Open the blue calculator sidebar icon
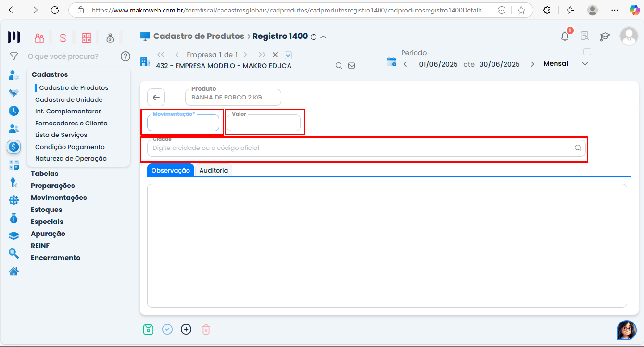Viewport: 644px width, 347px height. point(14,165)
